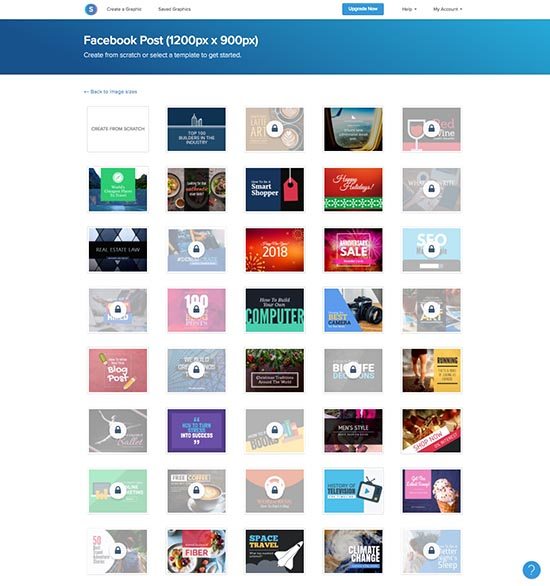Choose the 2018 fireworks template
The height and width of the screenshot is (586, 550).
click(275, 250)
